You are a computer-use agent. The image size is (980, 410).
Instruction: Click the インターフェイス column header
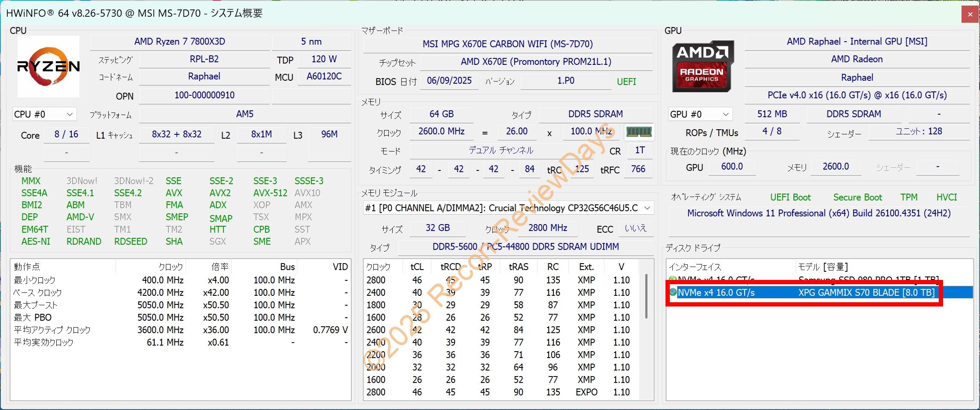[730, 267]
